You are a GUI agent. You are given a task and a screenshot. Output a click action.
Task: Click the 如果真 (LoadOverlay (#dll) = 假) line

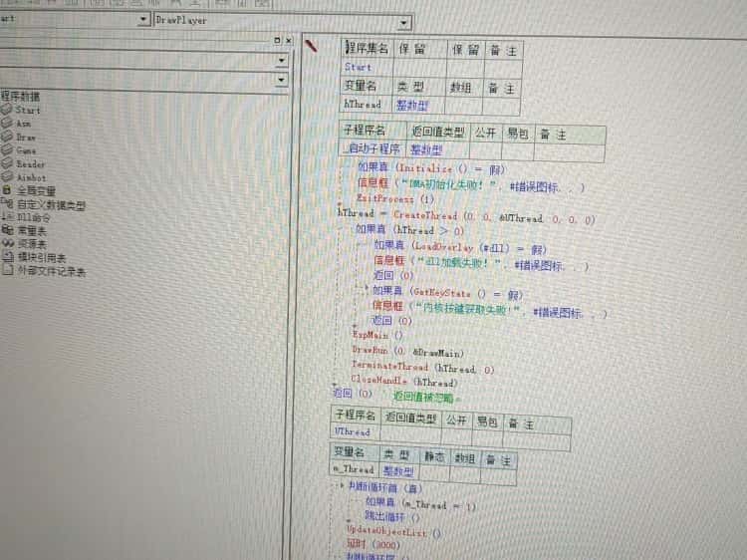coord(460,247)
